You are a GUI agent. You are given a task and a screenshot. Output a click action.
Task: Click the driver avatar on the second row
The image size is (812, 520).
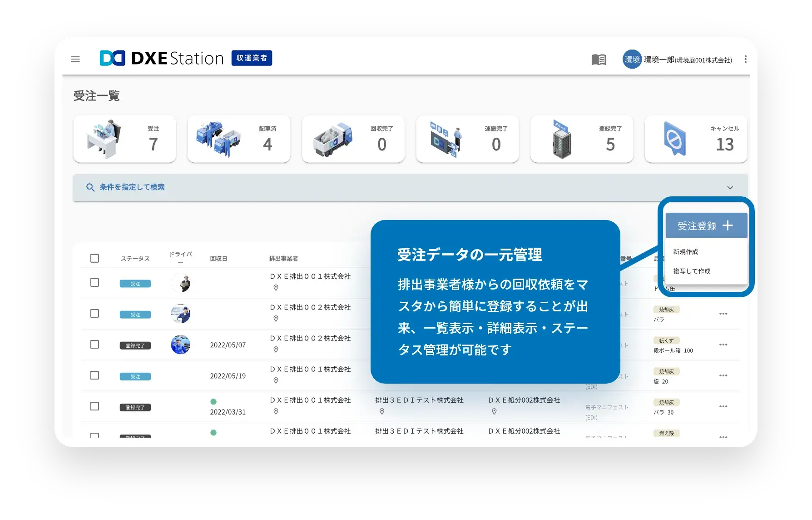[181, 314]
